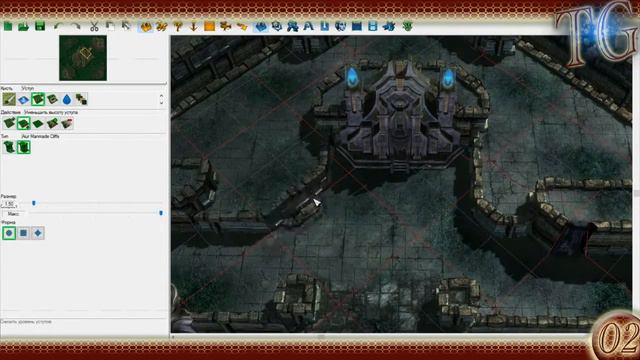640x360 pixels.
Task: Click the right blue crystal pylon
Action: tap(448, 78)
